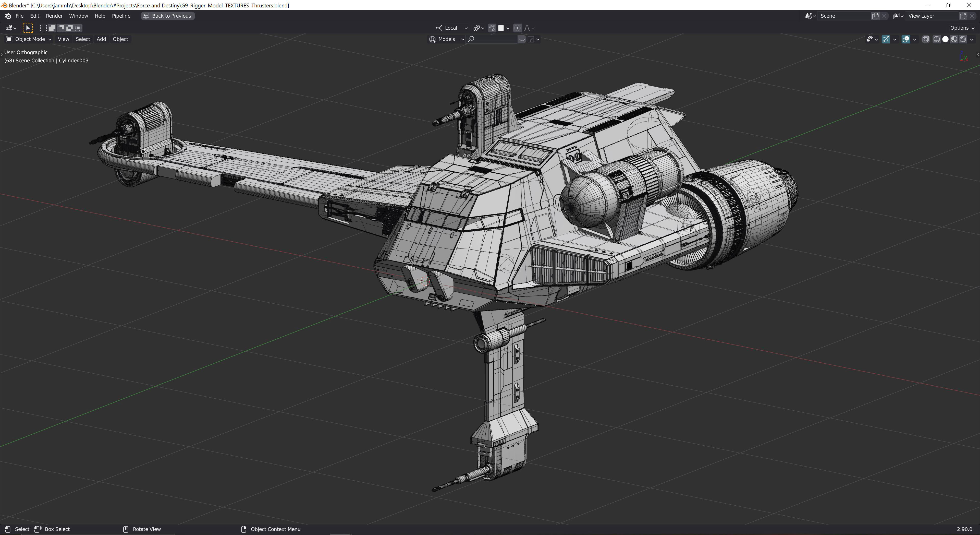Toggle the snapping magnet icon

pyautogui.click(x=492, y=28)
